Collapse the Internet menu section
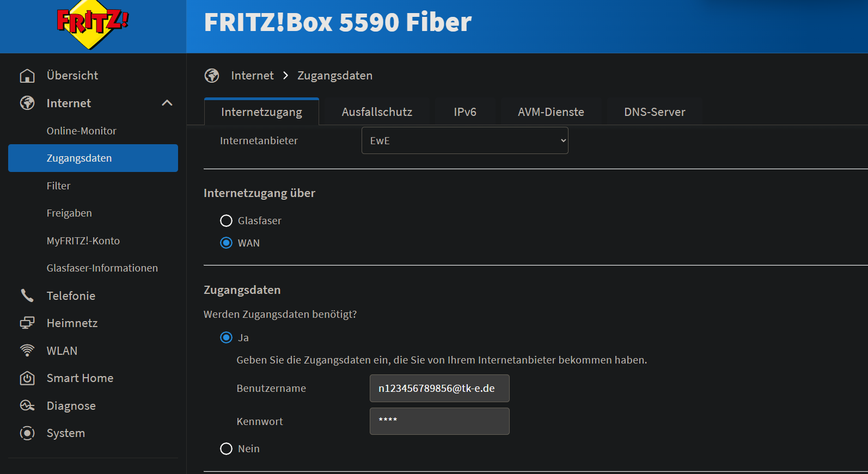Image resolution: width=868 pixels, height=474 pixels. click(167, 103)
